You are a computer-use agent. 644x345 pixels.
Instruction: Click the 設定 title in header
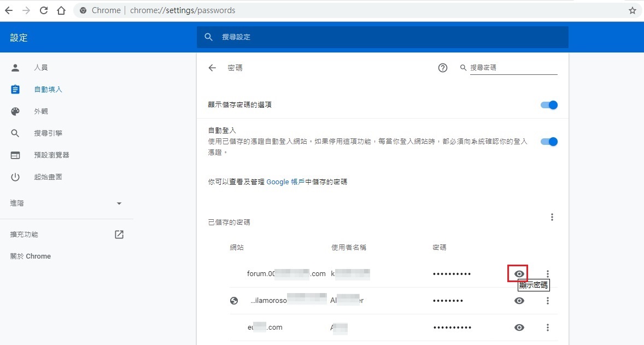[19, 38]
